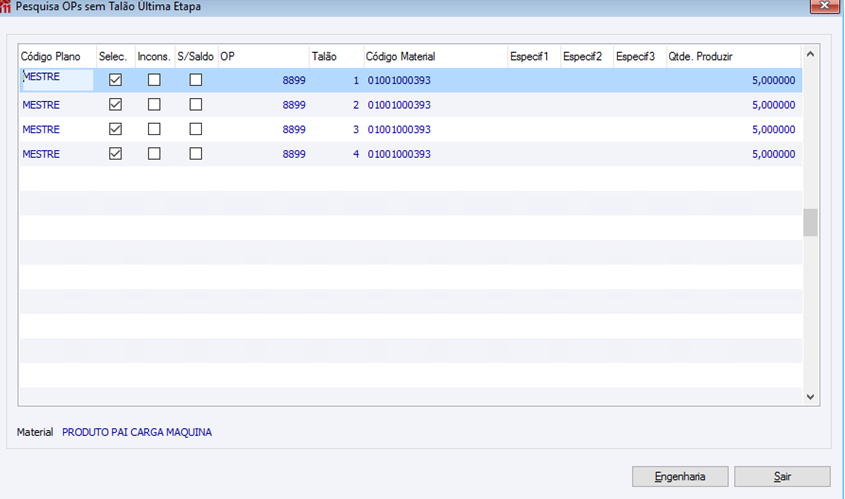
Task: Click quantity 5,000000 in Talão 3 row
Action: click(x=773, y=129)
